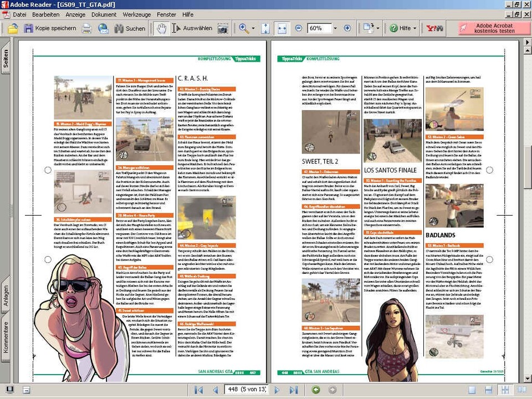Click C.R.A.S.H. heading on left page
The width and height of the screenshot is (532, 399).
coord(193,78)
